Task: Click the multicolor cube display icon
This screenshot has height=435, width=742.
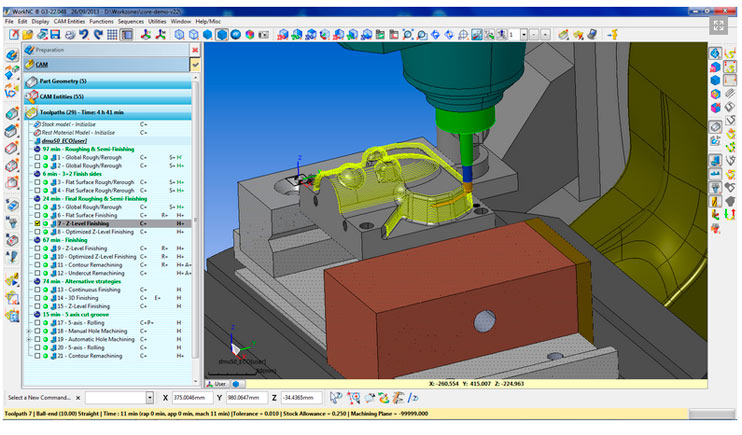Action: (249, 34)
